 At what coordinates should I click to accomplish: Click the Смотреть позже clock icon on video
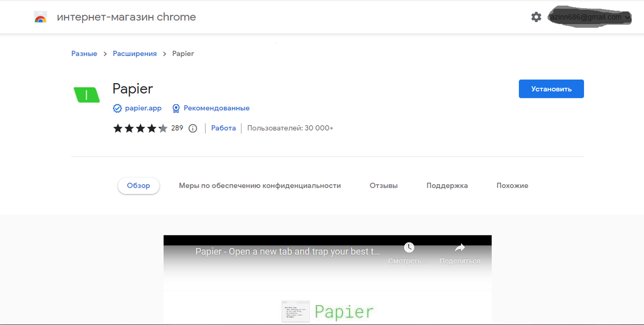409,248
